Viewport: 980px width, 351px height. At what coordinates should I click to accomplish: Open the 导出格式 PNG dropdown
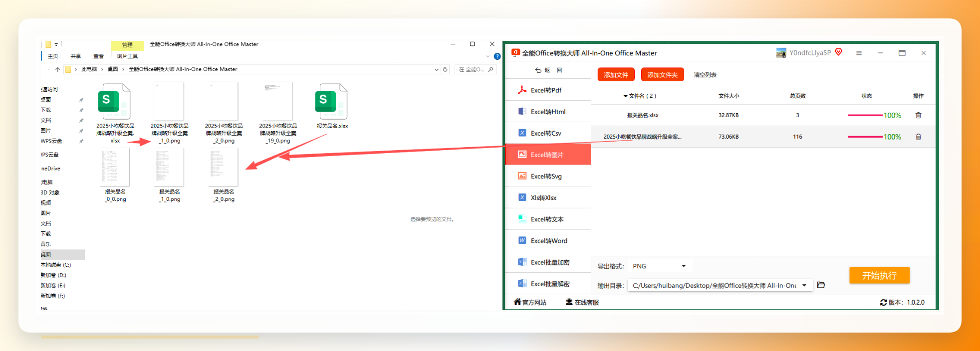click(660, 266)
